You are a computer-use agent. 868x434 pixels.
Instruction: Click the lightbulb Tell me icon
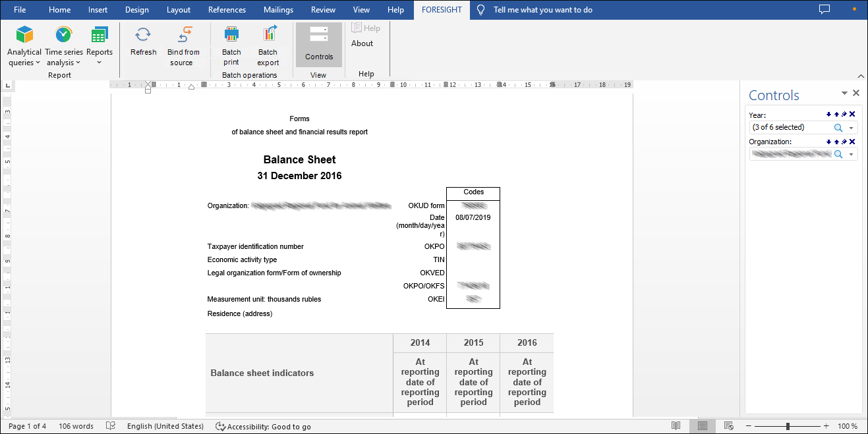(x=481, y=10)
